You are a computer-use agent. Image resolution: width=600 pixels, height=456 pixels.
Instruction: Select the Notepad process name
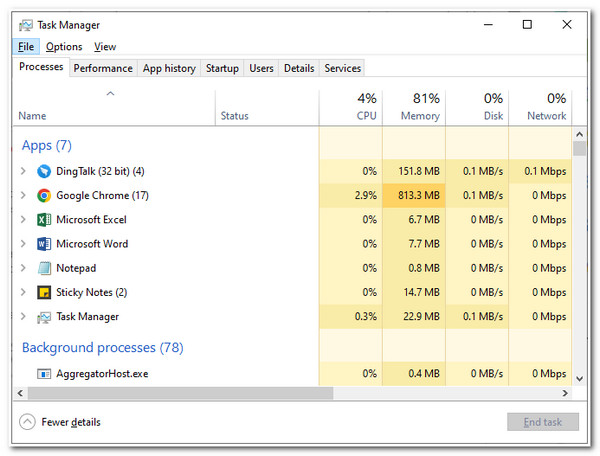tap(76, 268)
